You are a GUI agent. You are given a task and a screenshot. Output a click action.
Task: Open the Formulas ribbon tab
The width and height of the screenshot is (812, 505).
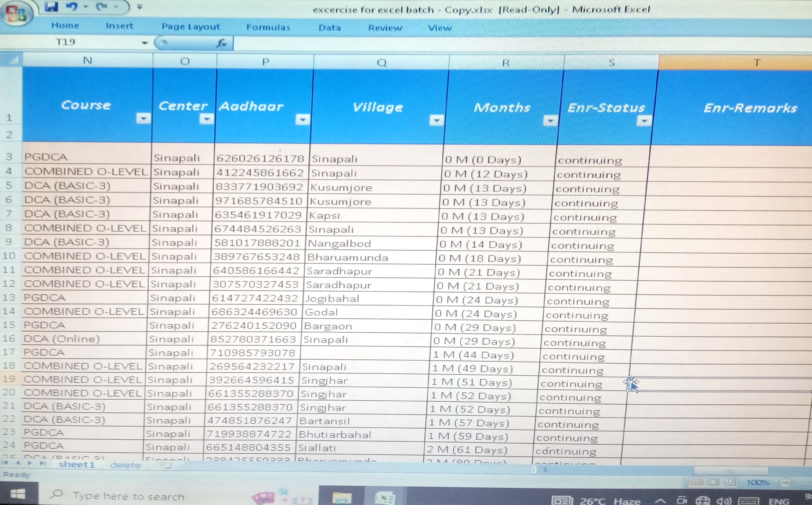point(268,27)
